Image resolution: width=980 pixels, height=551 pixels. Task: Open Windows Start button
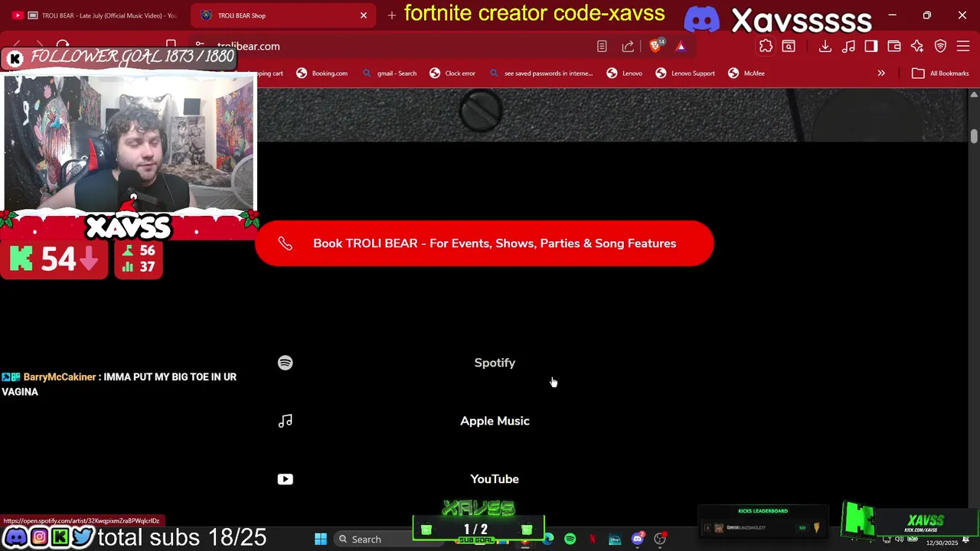click(x=321, y=539)
